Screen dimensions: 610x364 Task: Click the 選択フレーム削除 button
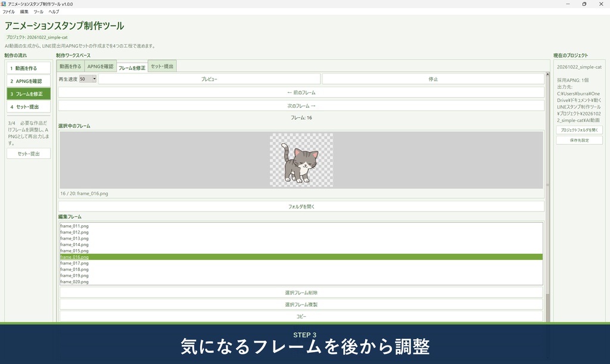coord(301,293)
